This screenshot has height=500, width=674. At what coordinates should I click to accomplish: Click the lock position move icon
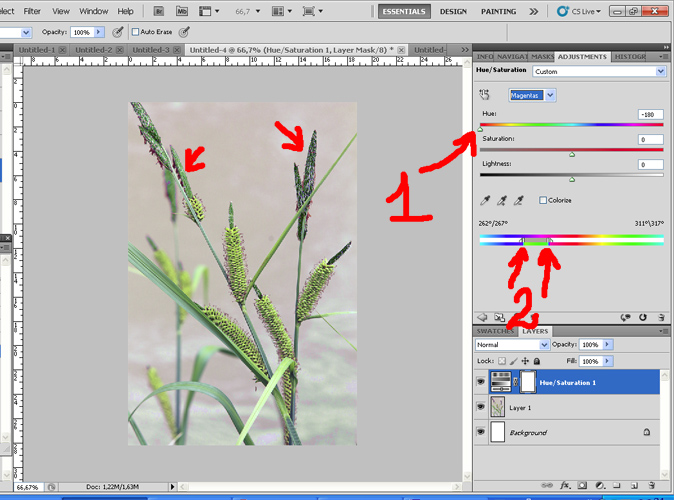[525, 361]
